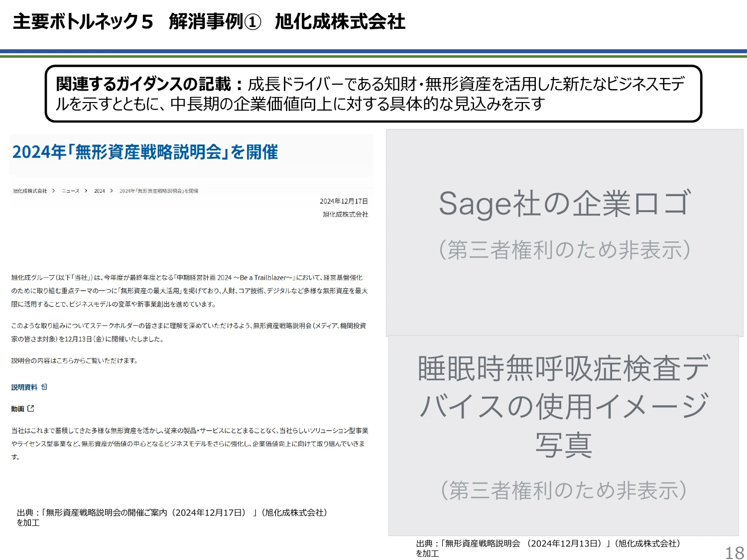
Task: Select the date 2024年12月17日
Action: 344,201
